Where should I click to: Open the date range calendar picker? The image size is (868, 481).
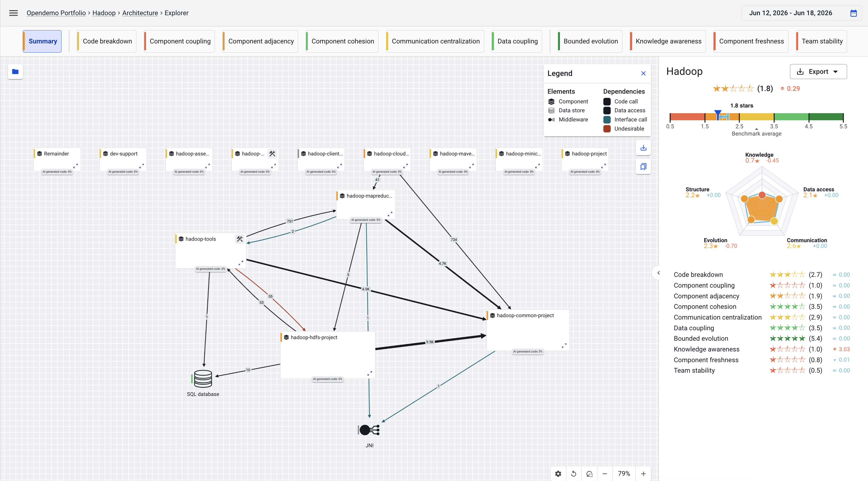(854, 13)
